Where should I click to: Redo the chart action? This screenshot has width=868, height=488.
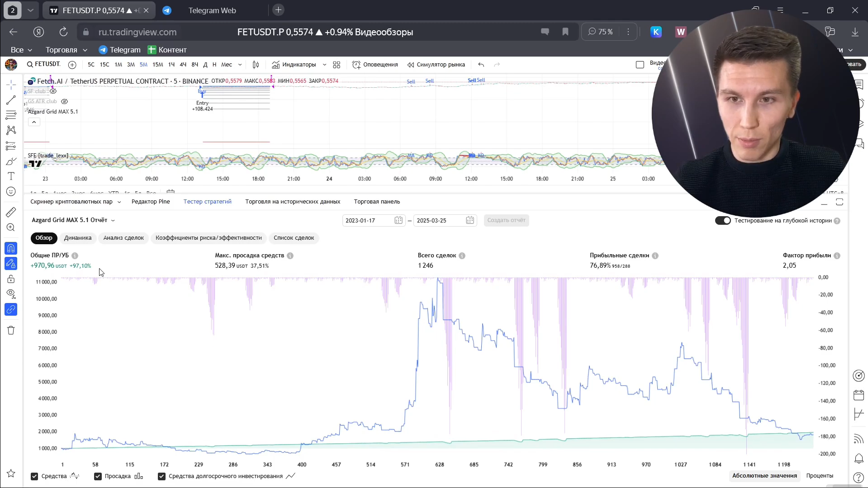coord(497,65)
